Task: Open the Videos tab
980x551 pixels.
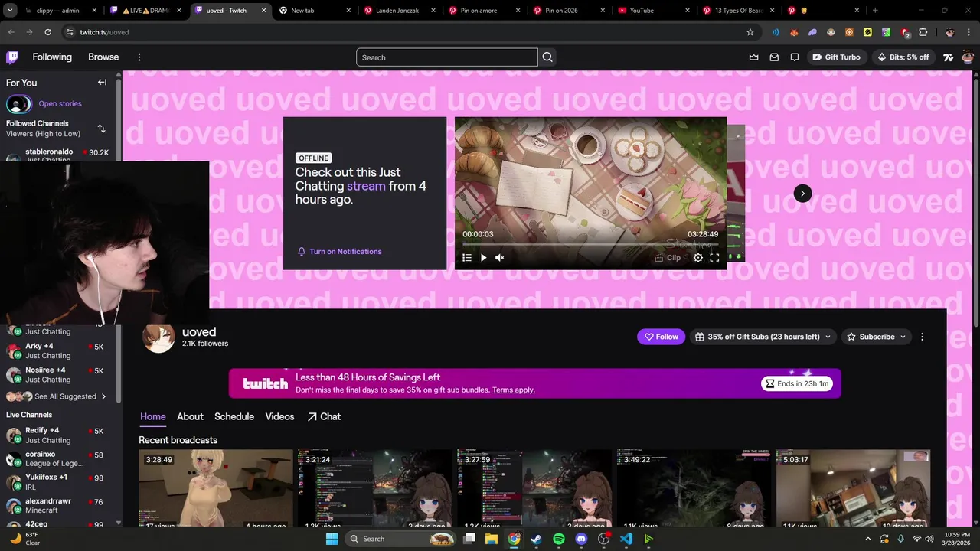Action: tap(279, 416)
